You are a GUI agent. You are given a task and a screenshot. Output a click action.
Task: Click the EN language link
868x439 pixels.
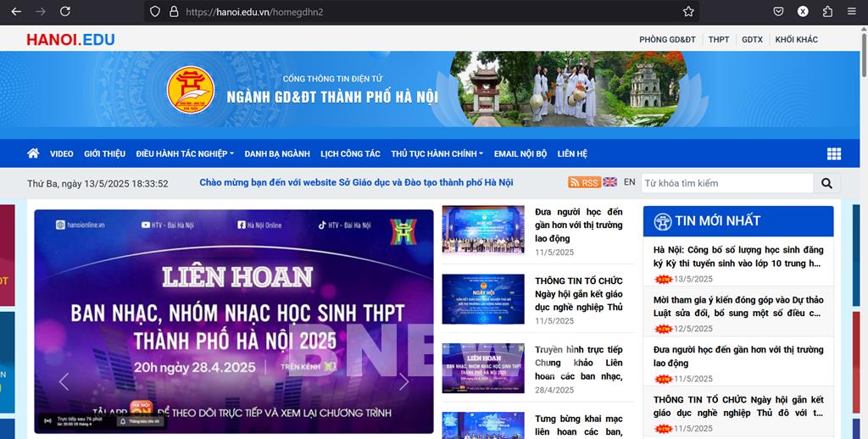coord(630,181)
